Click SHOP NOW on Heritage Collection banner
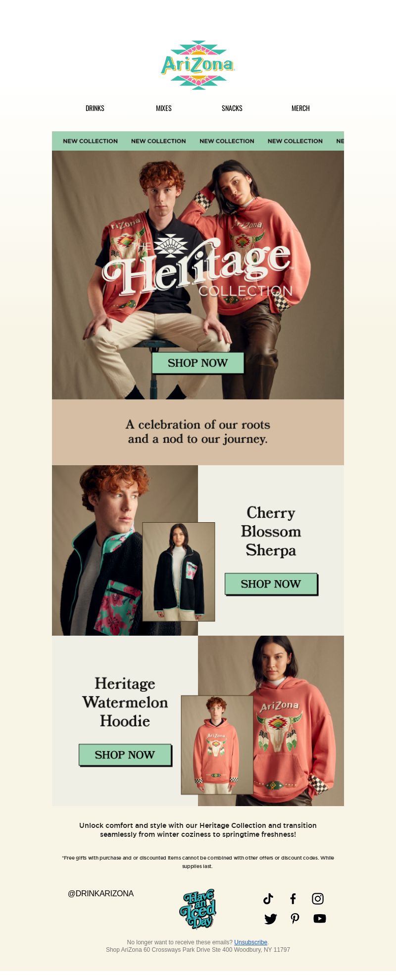This screenshot has height=980, width=396. click(198, 363)
